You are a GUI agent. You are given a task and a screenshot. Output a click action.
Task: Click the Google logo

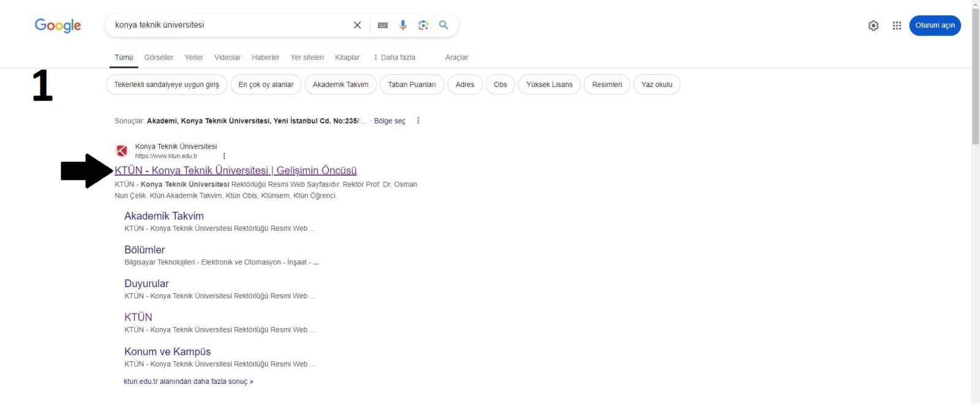(58, 25)
